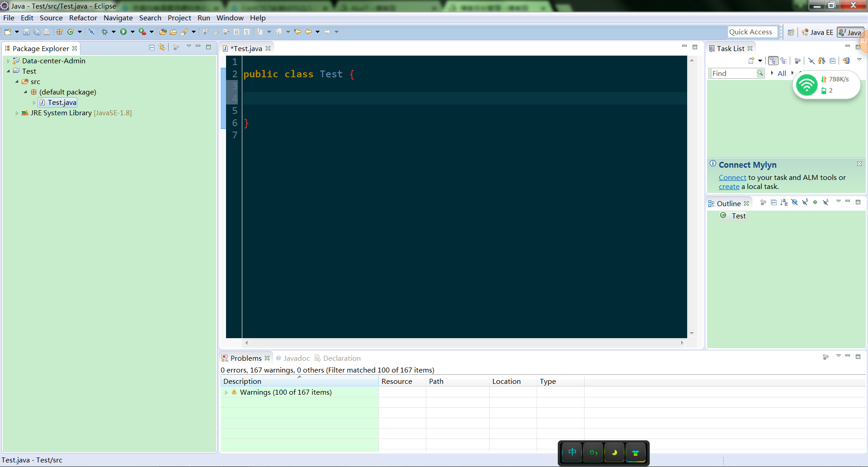Click the Back navigation arrow in toolbar
868x467 pixels.
click(x=308, y=32)
